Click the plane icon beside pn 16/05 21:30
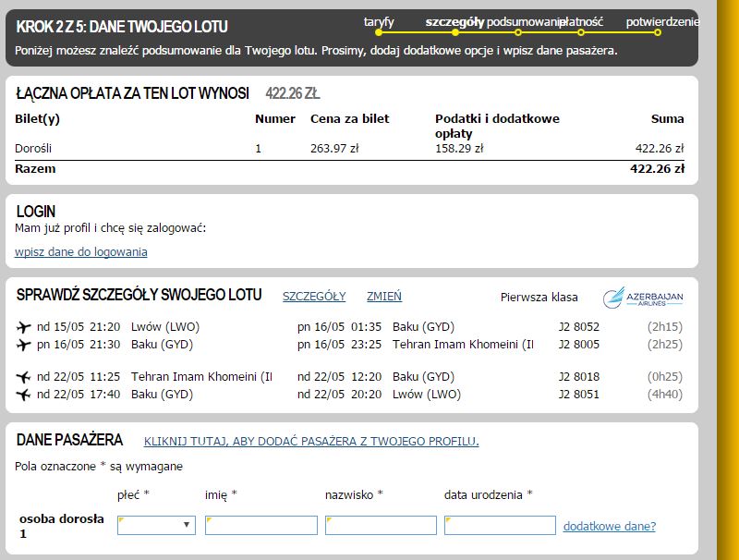Screen dimensions: 739x560 pyautogui.click(x=24, y=345)
